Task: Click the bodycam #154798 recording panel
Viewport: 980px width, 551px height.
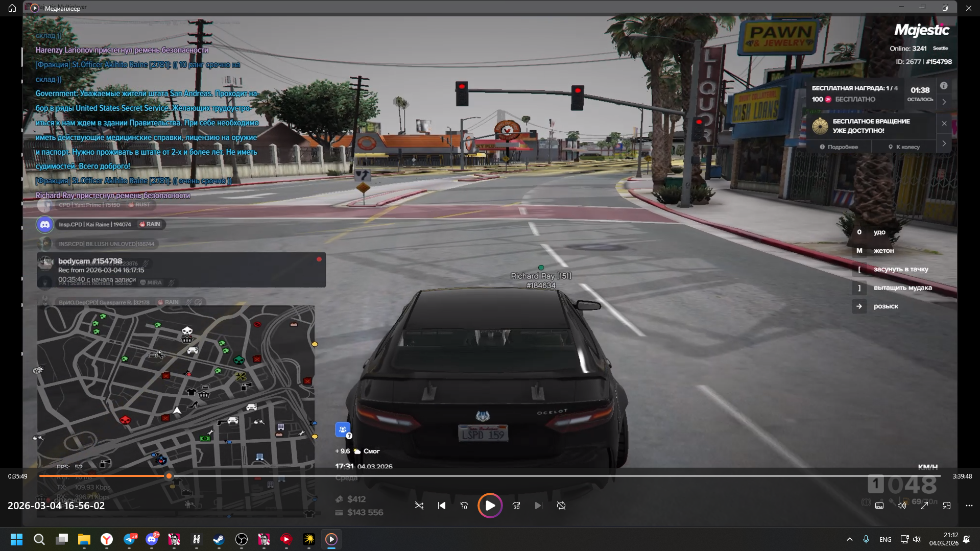Action: [181, 270]
